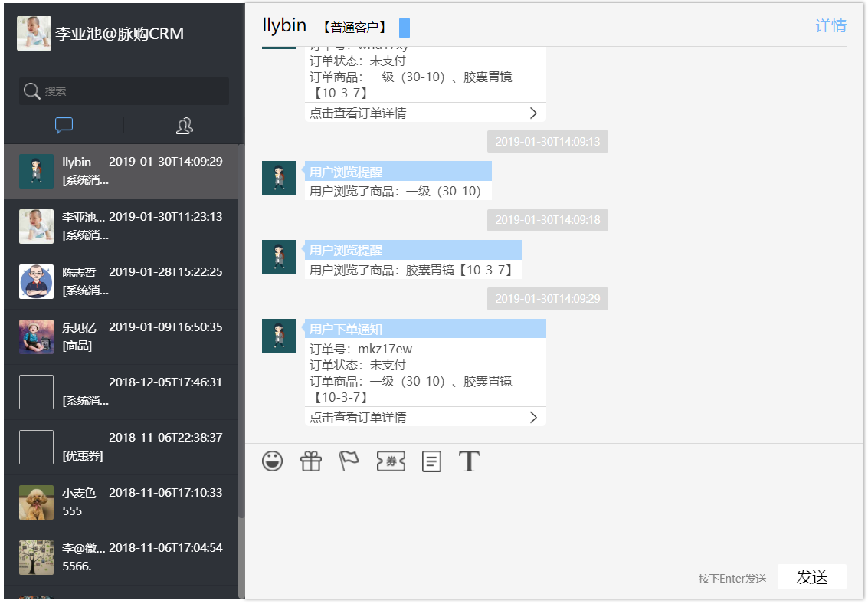Switch to the conversations tab
This screenshot has height=604, width=868.
coord(64,125)
